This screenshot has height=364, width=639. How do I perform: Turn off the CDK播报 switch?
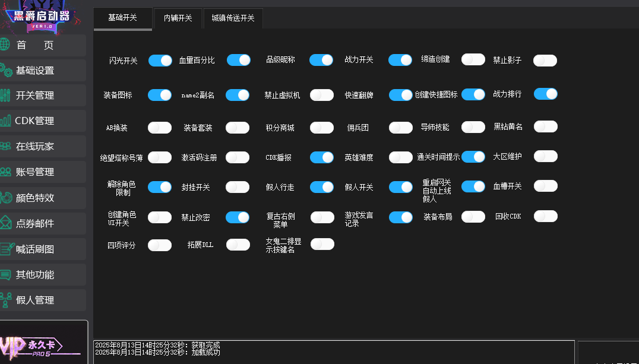coord(322,157)
